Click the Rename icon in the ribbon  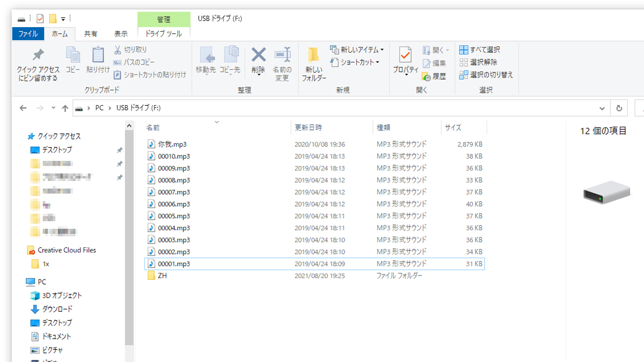coord(282,55)
